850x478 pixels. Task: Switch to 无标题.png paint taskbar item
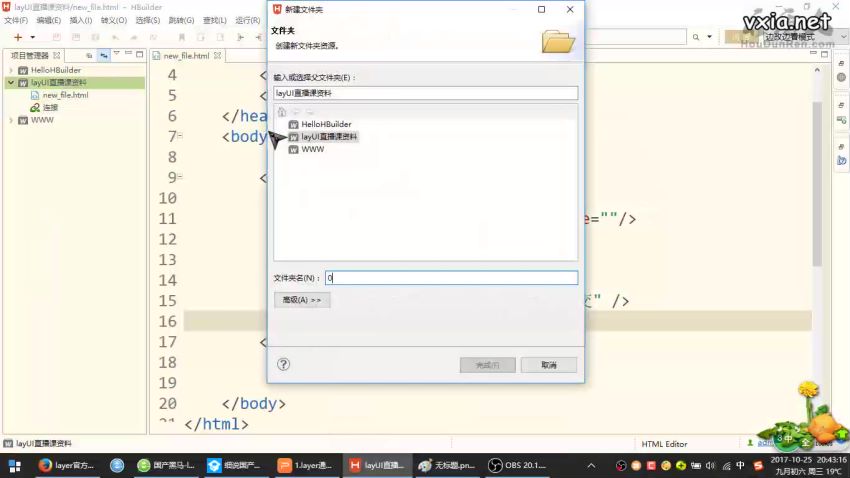447,466
